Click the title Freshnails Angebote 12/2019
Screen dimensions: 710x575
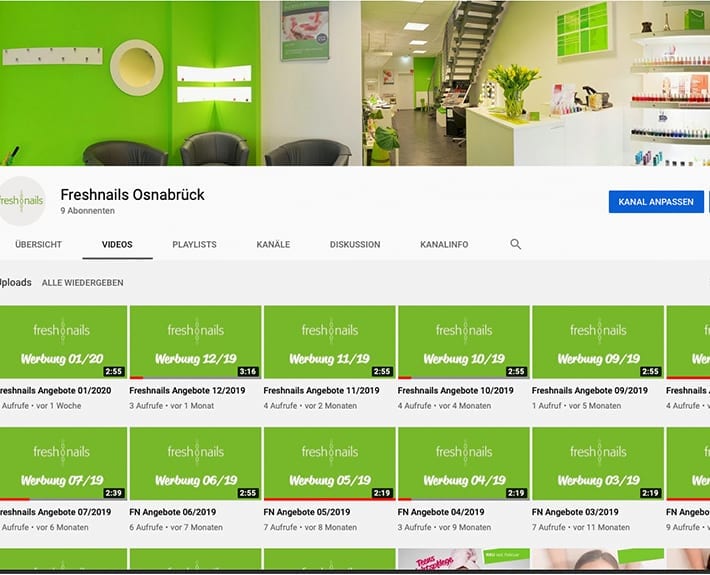tap(187, 390)
